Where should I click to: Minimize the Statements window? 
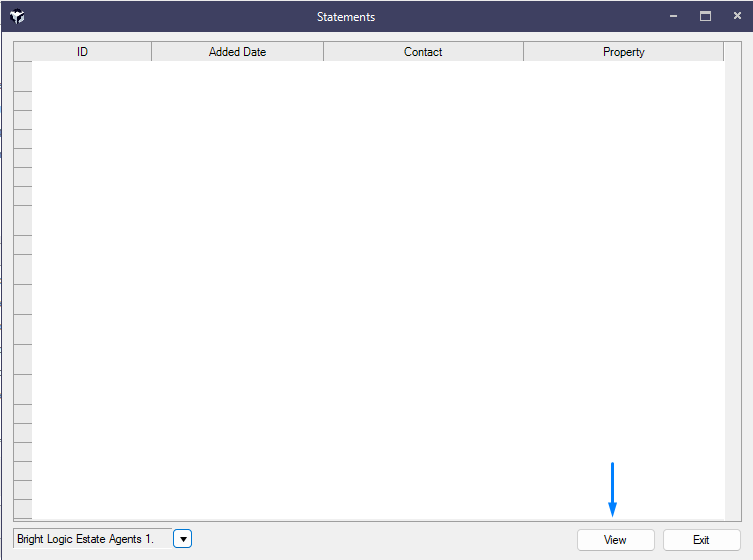[x=673, y=16]
